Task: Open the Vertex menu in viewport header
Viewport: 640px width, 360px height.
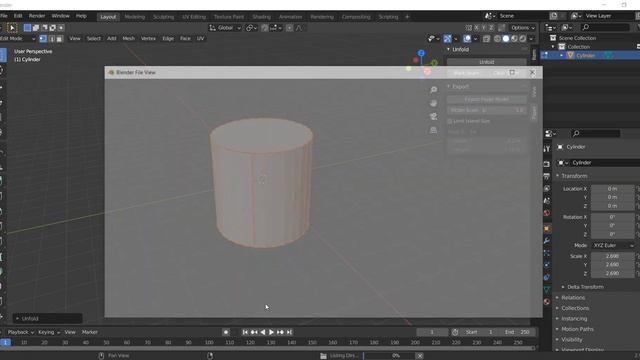Action: 148,38
